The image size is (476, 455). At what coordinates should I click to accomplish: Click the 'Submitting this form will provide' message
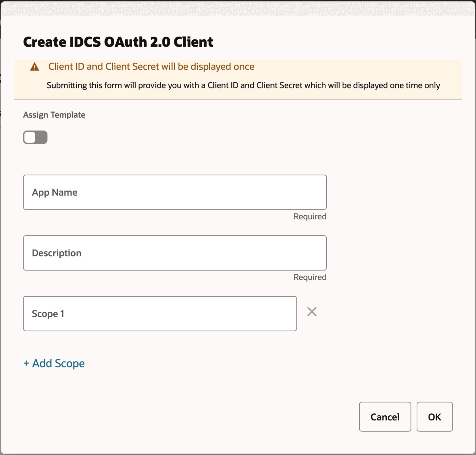(243, 85)
